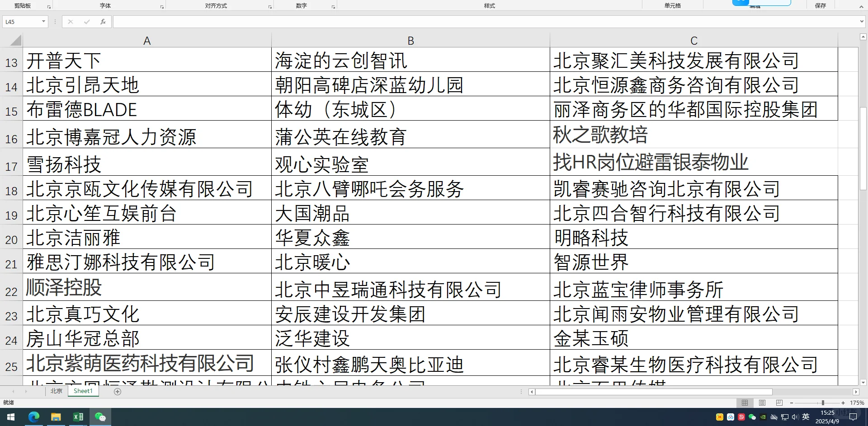Image resolution: width=868 pixels, height=426 pixels.
Task: Select cell containing 朝阳高碑店深蓝幼儿园
Action: tap(410, 84)
